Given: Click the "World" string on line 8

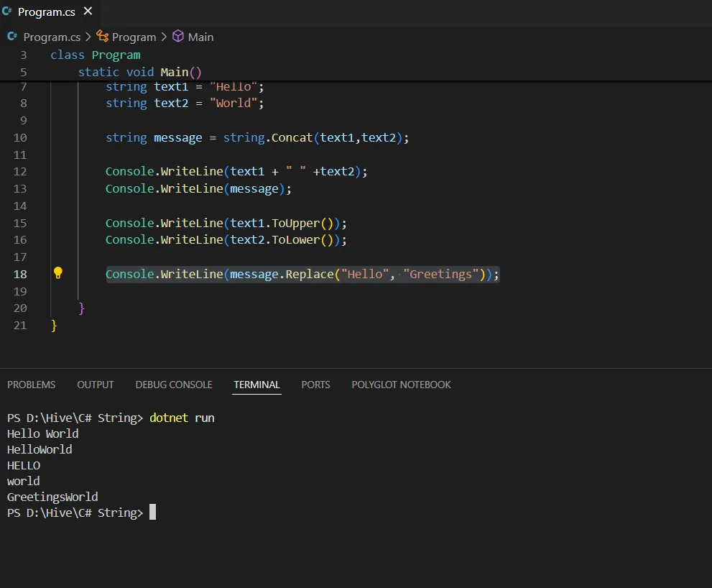Looking at the screenshot, I should click(234, 103).
